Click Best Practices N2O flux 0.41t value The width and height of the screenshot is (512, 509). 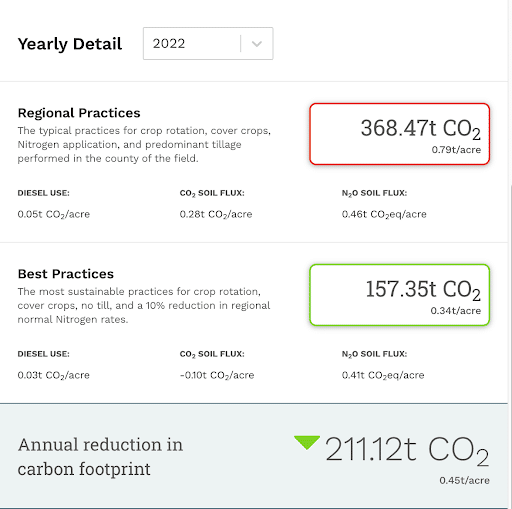tap(383, 375)
